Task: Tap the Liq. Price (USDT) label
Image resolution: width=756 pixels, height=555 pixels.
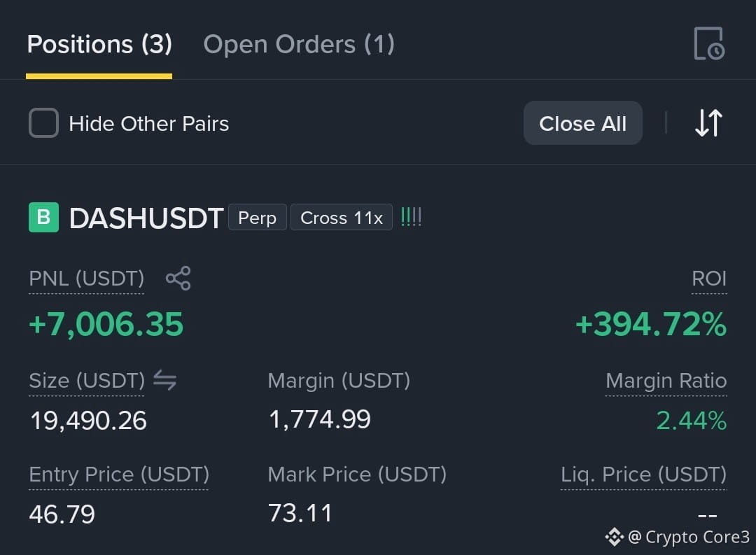Action: (643, 475)
